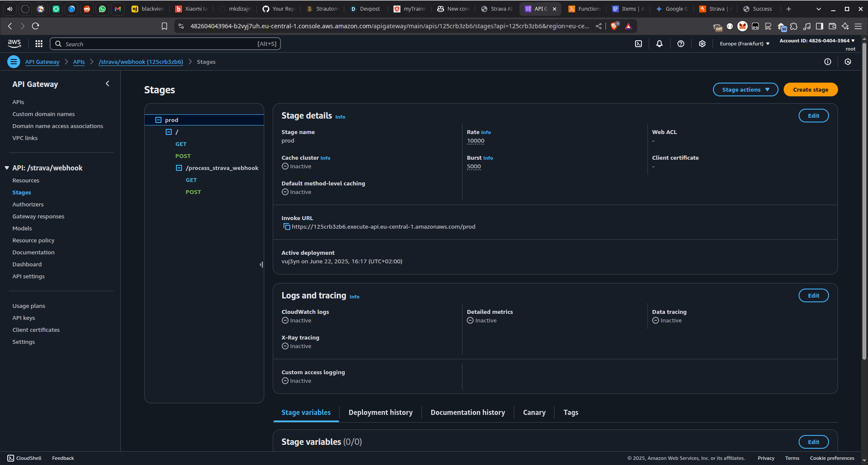Collapse the API: /strava/webhook nav section
The height and width of the screenshot is (465, 868).
pyautogui.click(x=7, y=168)
